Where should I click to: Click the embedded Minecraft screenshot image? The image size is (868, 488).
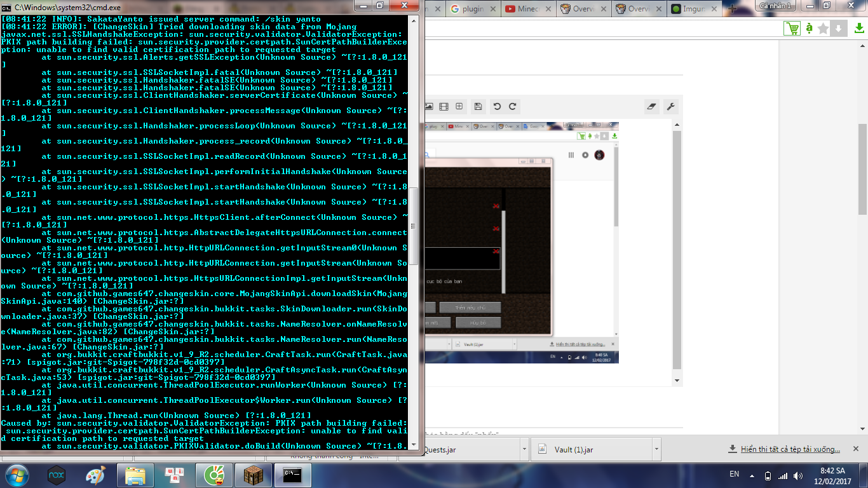point(521,242)
